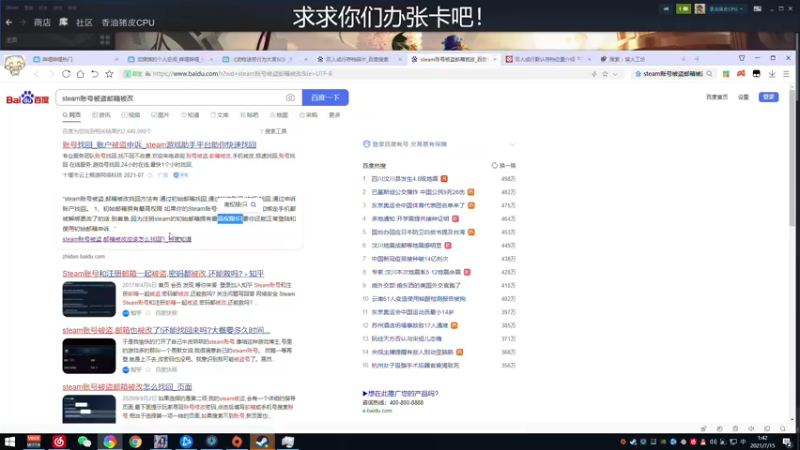Close the active steam search tab
Screen dimensions: 800x450
494,59
